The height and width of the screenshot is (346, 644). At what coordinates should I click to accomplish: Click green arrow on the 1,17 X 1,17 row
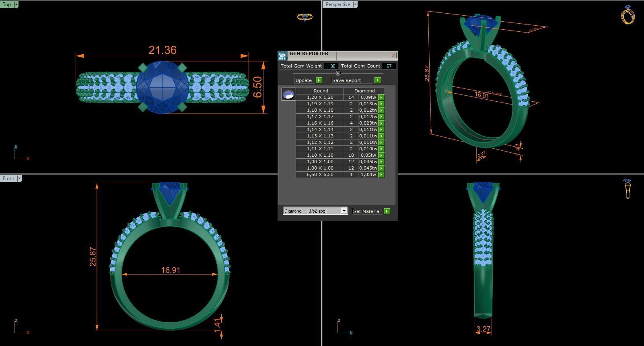[381, 117]
